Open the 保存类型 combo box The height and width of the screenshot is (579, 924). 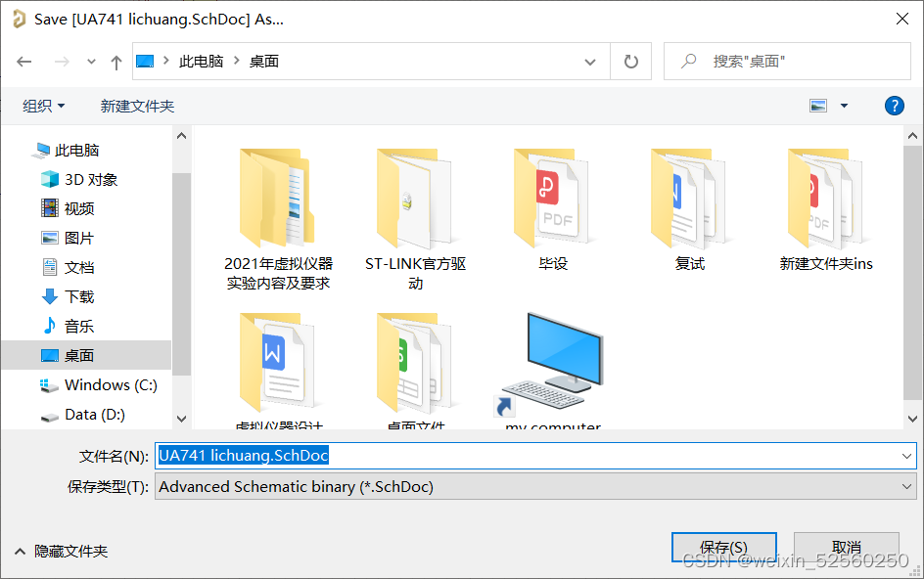(x=535, y=486)
